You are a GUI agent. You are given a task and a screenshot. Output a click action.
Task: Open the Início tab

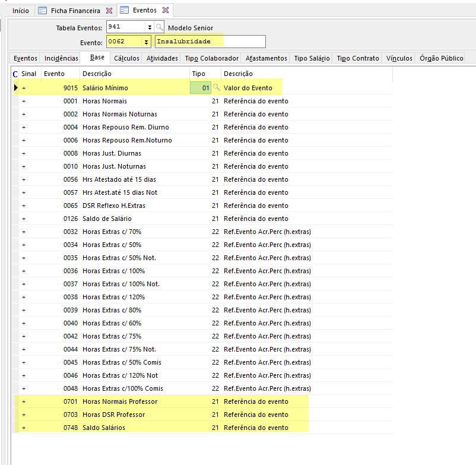pos(20,11)
